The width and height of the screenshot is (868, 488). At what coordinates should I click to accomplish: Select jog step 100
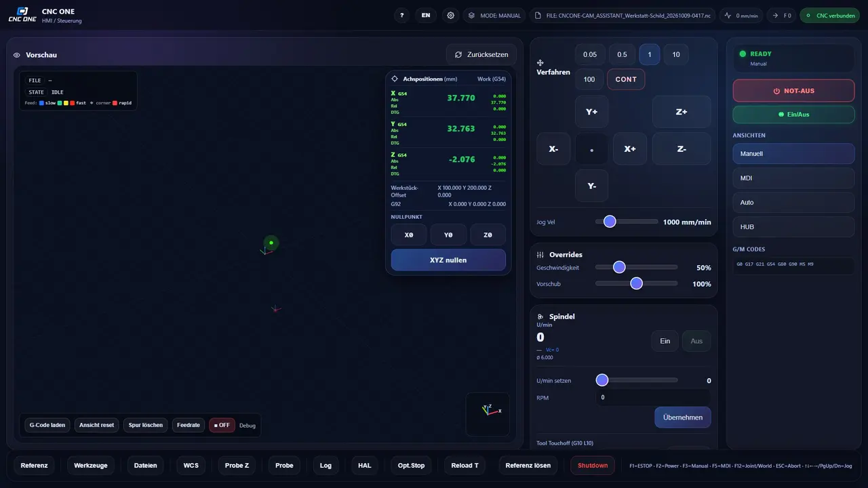(x=589, y=79)
